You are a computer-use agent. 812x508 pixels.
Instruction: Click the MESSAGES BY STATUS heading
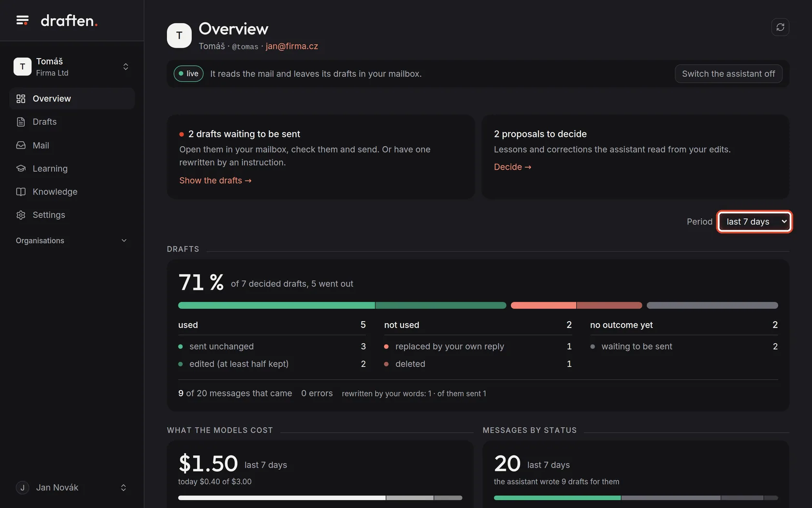[530, 430]
